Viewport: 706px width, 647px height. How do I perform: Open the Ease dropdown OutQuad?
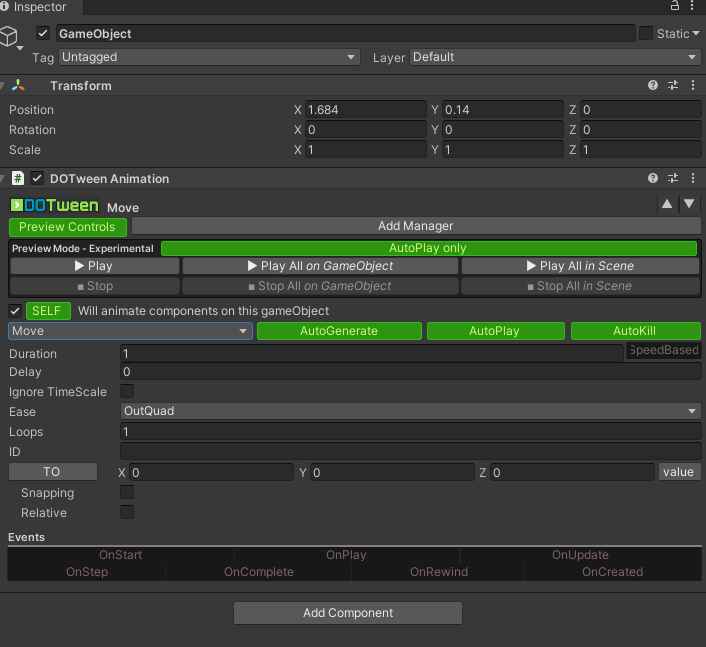[410, 411]
